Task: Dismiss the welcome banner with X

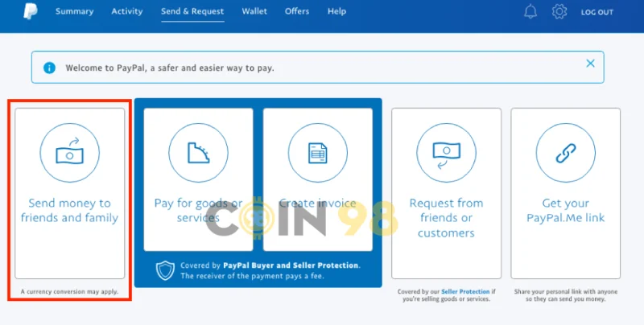Action: point(590,64)
